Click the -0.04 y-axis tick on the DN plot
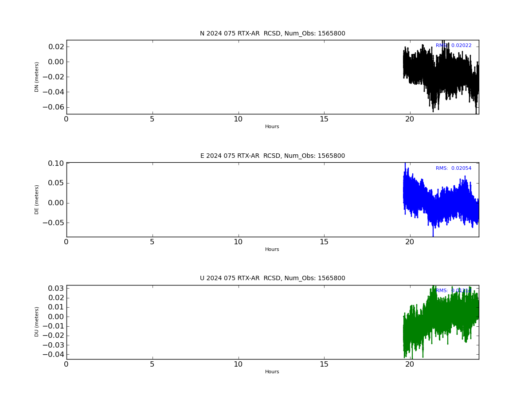 pyautogui.click(x=53, y=92)
